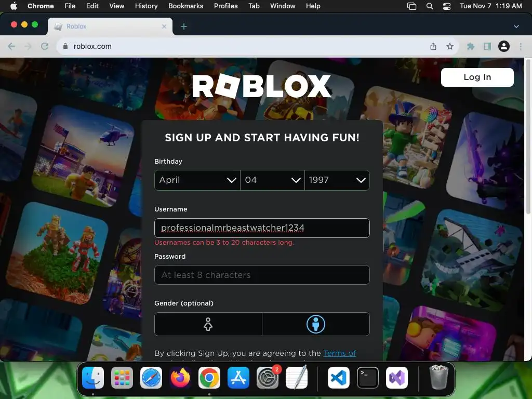The width and height of the screenshot is (532, 399).
Task: Open System Settings from the dock
Action: (268, 378)
